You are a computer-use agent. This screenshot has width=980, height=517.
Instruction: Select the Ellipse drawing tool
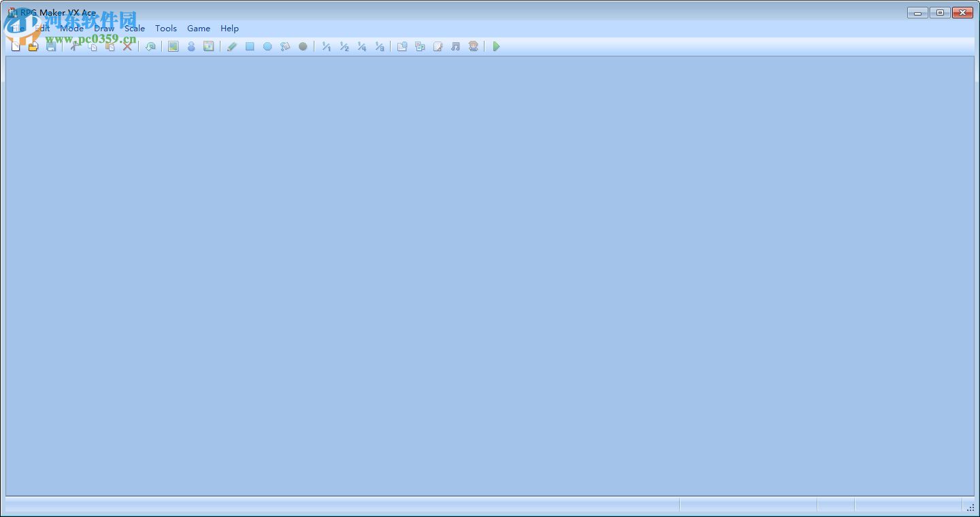pos(267,46)
